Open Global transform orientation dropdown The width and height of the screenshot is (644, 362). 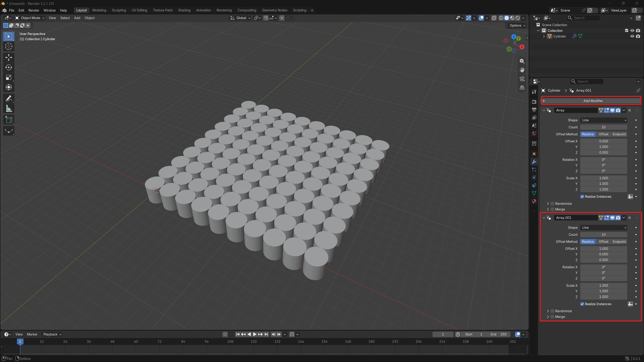pos(240,18)
